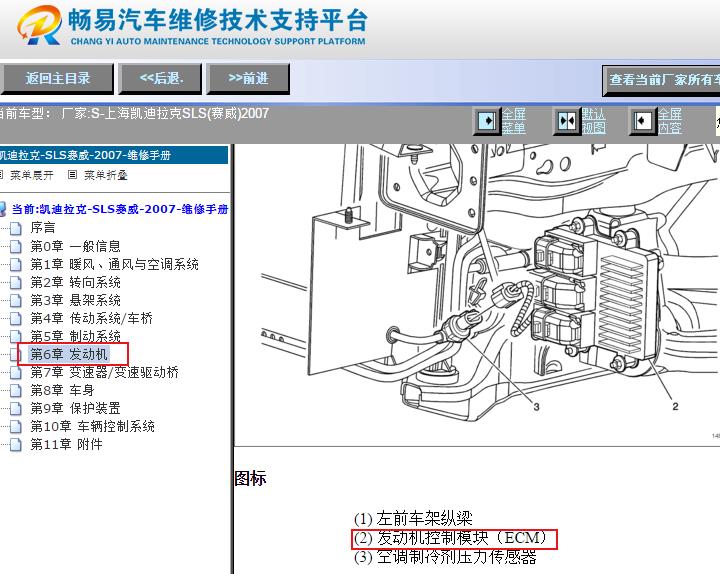Click page icon beside 第3章 悬架系统

(x=16, y=301)
